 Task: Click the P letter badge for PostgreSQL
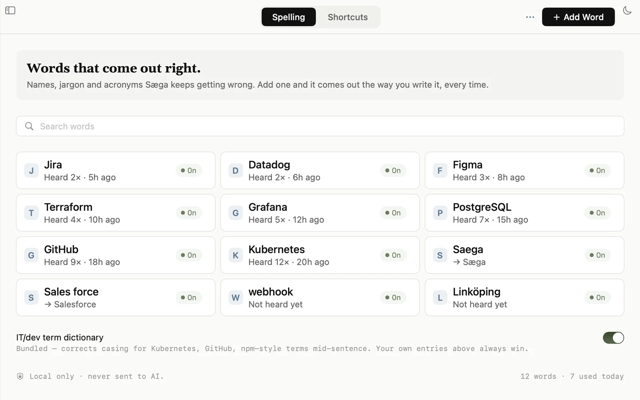pos(440,213)
